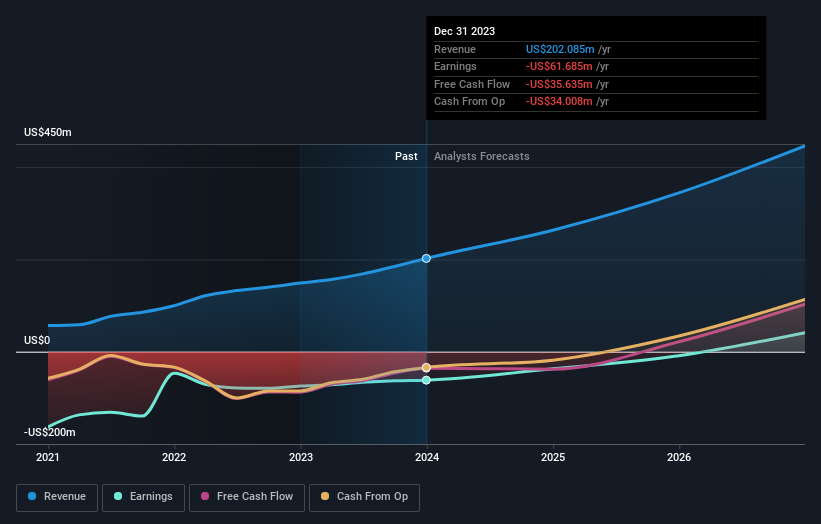Click the Earnings data point at 2024

pyautogui.click(x=426, y=380)
